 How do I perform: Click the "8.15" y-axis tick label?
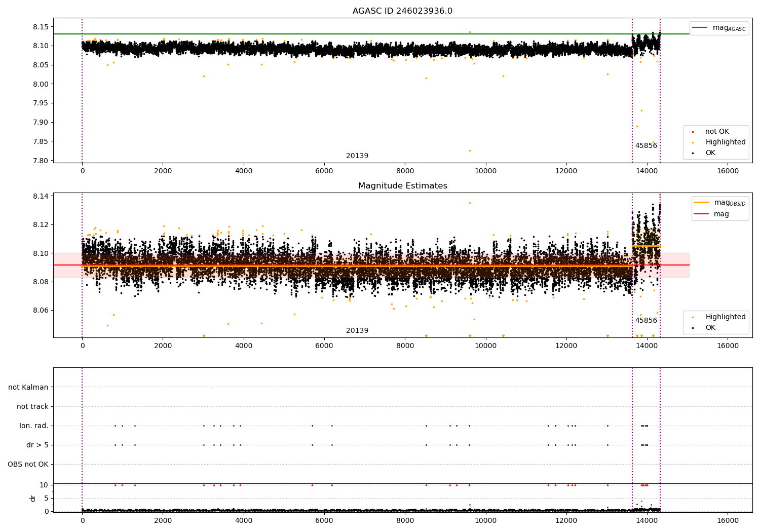coord(40,27)
